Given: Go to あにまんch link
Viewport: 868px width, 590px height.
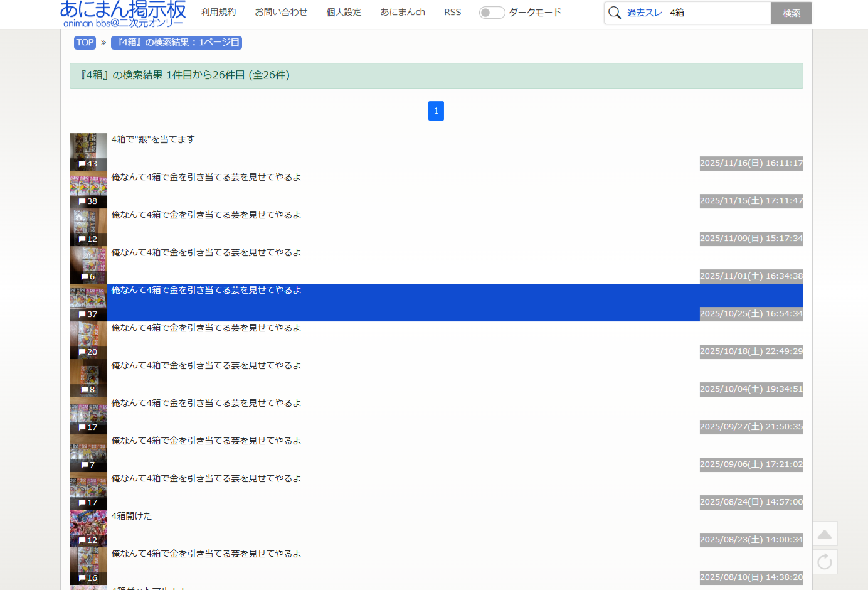Looking at the screenshot, I should click(402, 12).
